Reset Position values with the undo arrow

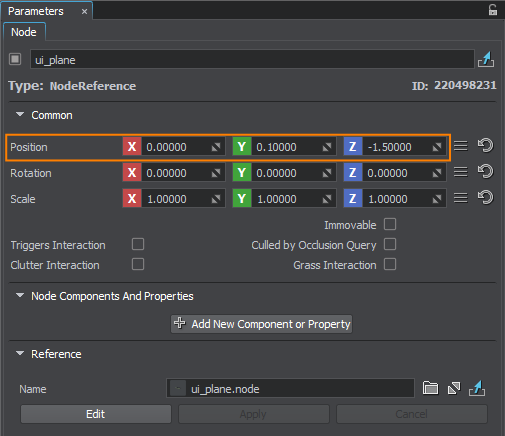485,146
